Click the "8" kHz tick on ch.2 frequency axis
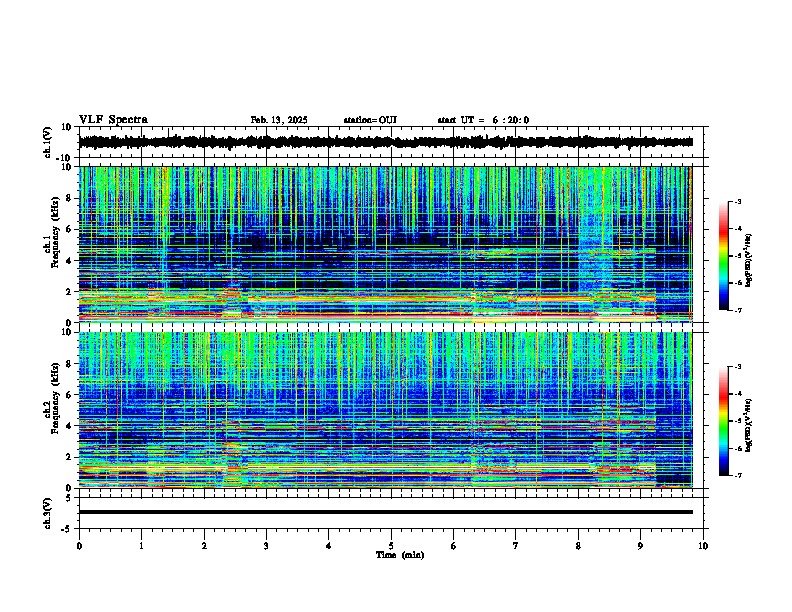Image resolution: width=792 pixels, height=612 pixels. coord(71,364)
